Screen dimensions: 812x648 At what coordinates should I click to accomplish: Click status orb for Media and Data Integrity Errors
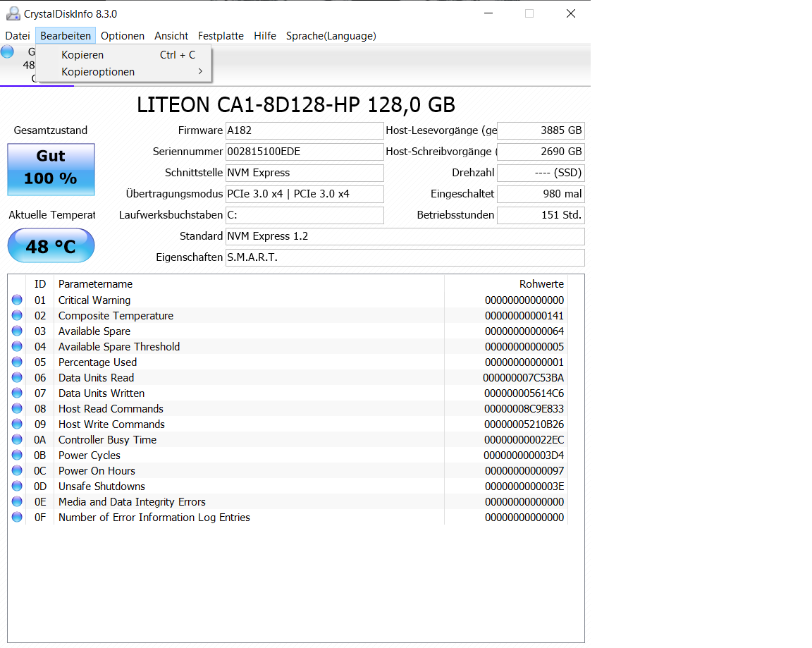point(17,502)
